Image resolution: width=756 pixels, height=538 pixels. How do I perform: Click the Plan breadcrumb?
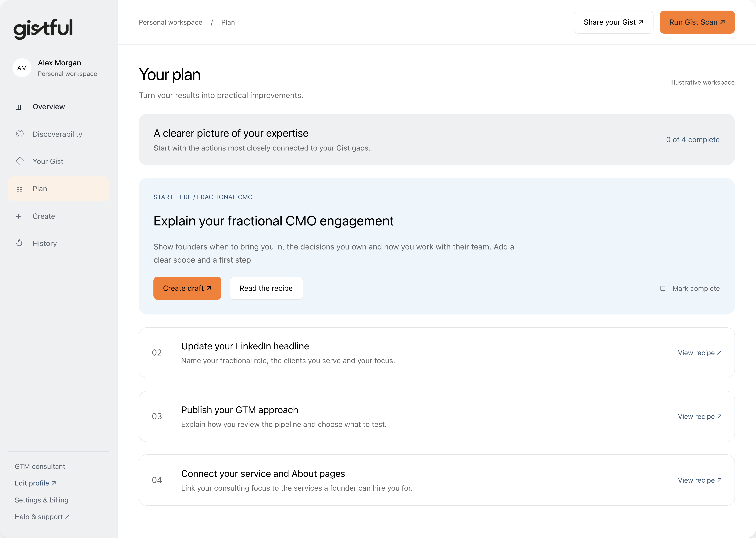point(228,22)
